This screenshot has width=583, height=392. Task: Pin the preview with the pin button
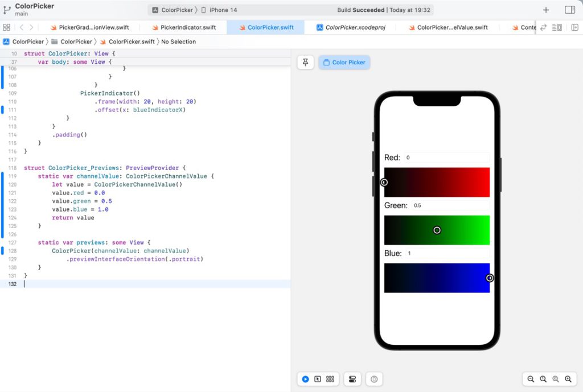[306, 63]
